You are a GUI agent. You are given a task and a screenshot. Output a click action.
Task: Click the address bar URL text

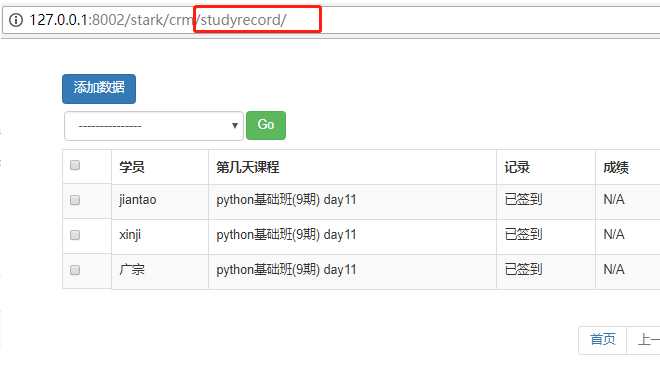pos(158,20)
